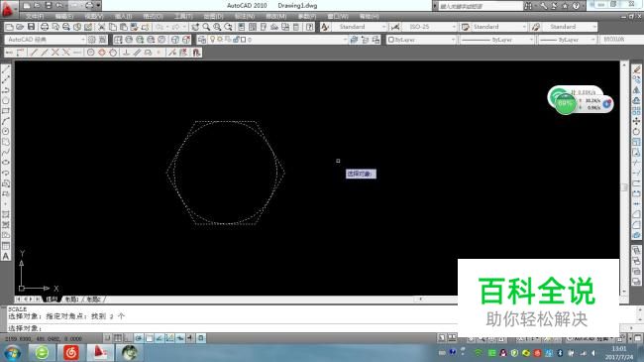The width and height of the screenshot is (644, 362).
Task: Open the ByLayer color control swatch
Action: 421,40
